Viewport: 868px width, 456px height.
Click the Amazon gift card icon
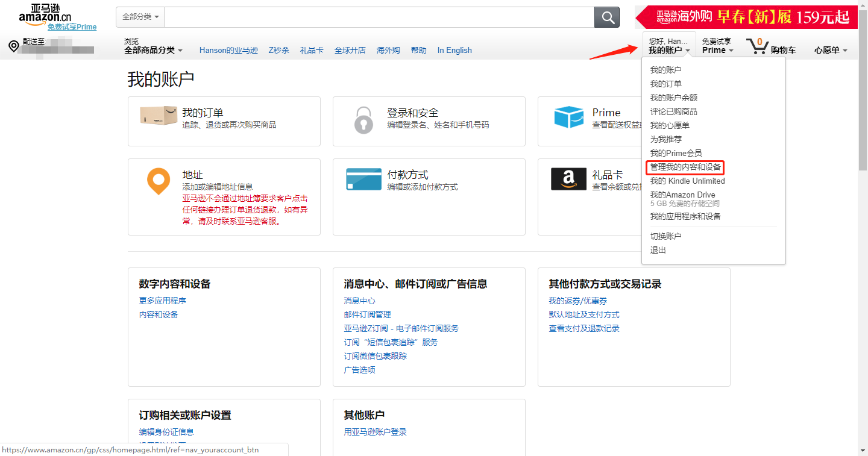(568, 180)
